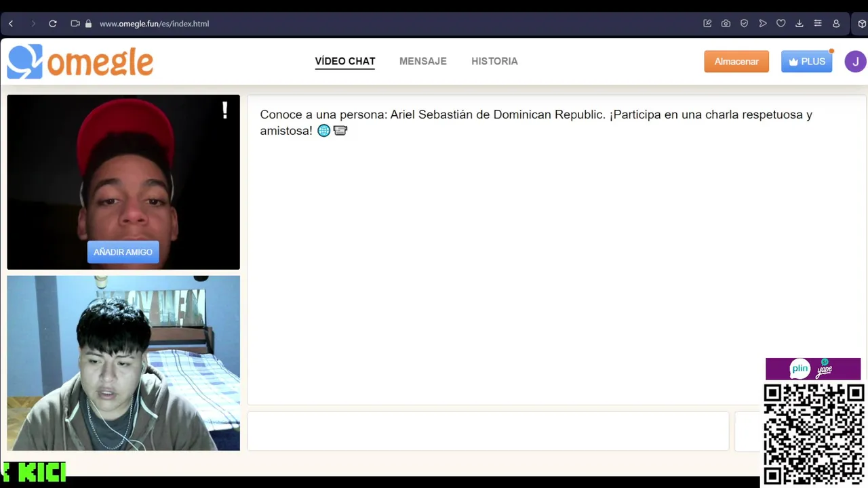Reload the page with the refresh icon
The image size is (868, 488).
click(53, 24)
